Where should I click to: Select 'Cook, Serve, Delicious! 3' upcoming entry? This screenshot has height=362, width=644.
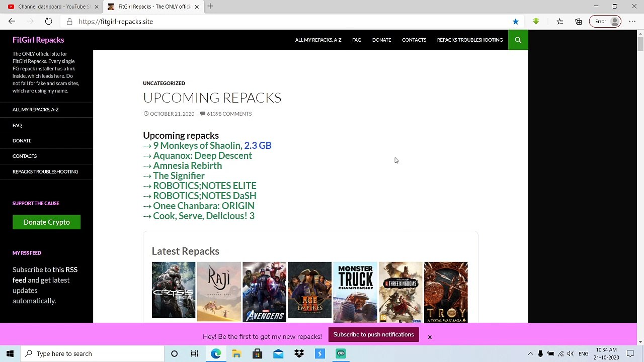203,216
